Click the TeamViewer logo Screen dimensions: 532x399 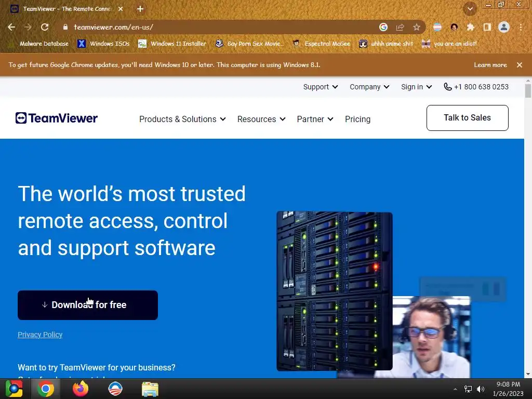(x=56, y=118)
